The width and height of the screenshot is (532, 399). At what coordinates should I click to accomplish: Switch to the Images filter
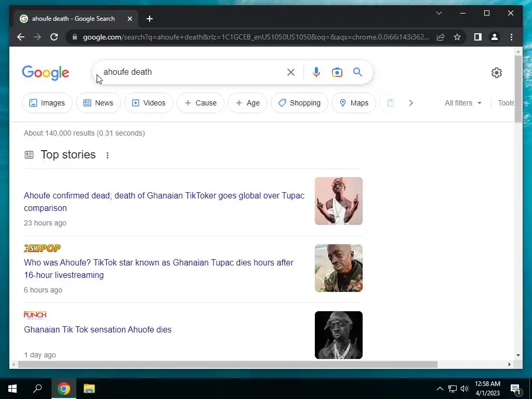47,103
